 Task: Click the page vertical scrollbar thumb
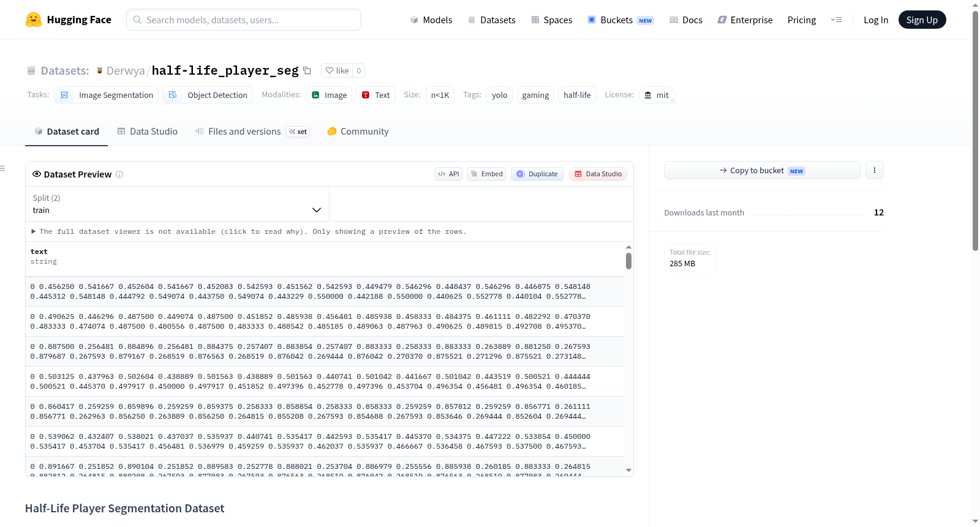click(975, 130)
